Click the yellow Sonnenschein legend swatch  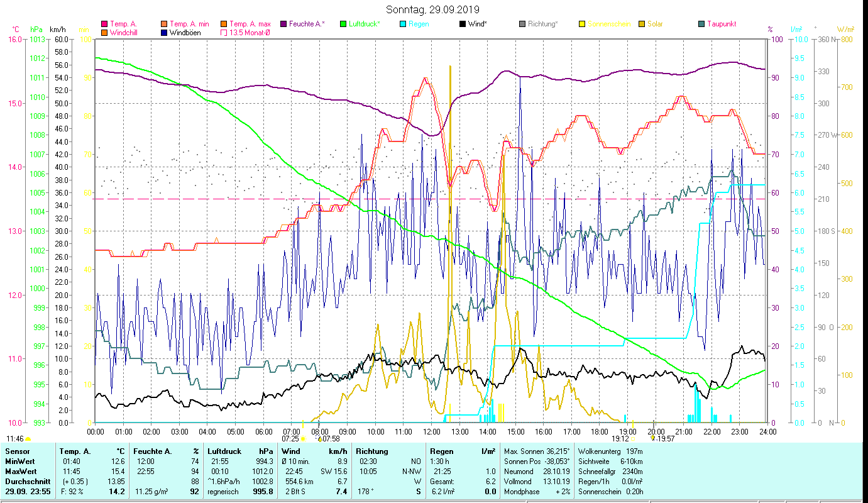581,24
